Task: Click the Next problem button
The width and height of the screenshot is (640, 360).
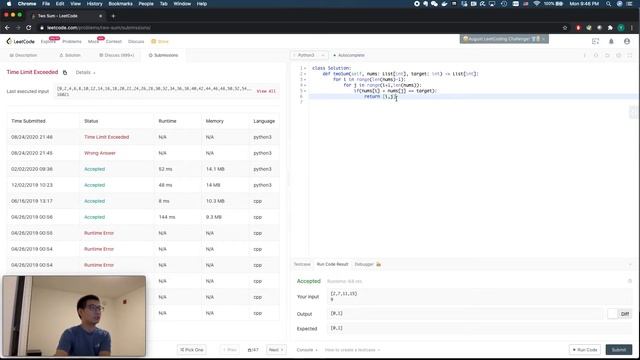Action: (276, 350)
